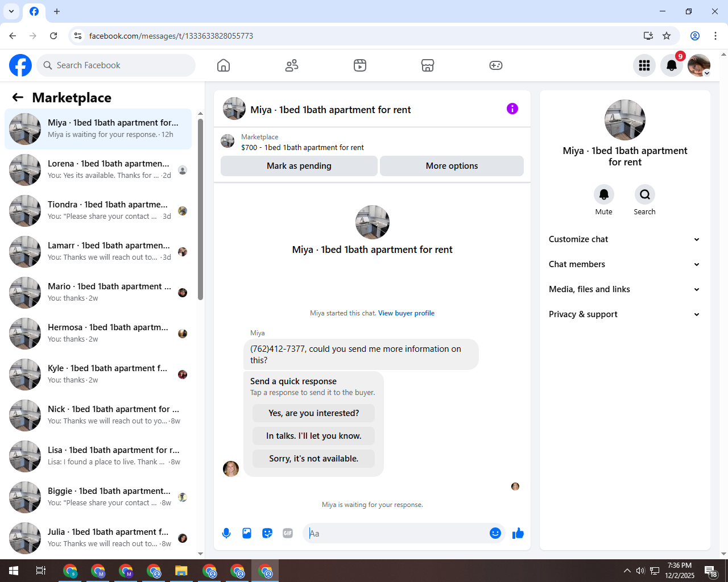Open Julia conversation in list
This screenshot has width=728, height=582.
98,538
